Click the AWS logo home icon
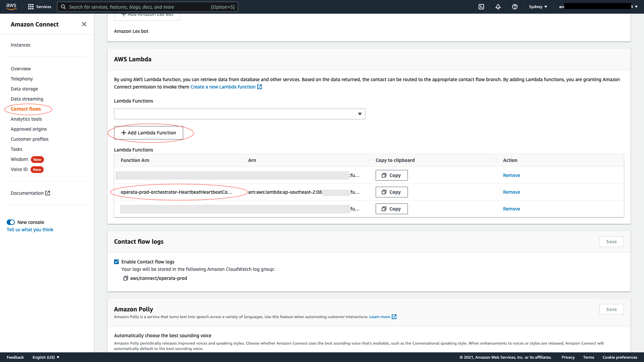This screenshot has width=644, height=362. [11, 7]
